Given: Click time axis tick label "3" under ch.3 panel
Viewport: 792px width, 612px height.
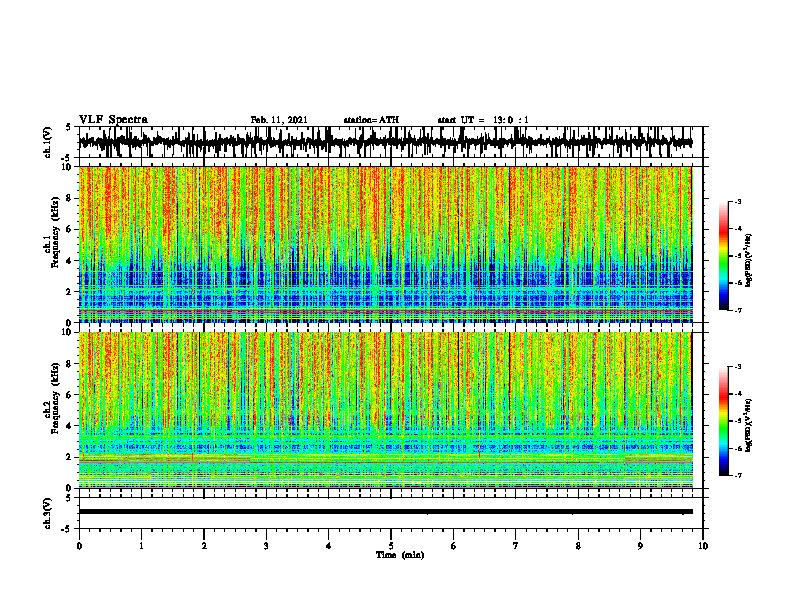Looking at the screenshot, I should tap(266, 546).
